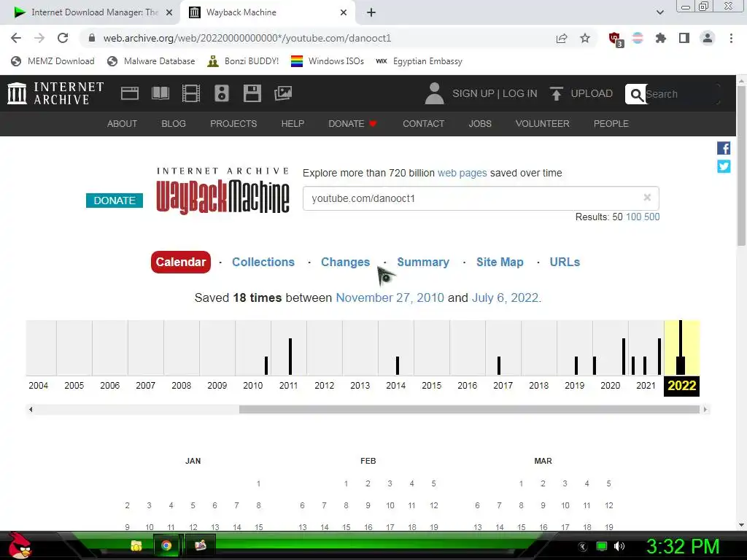Click the striped flag extension icon

coord(638,38)
